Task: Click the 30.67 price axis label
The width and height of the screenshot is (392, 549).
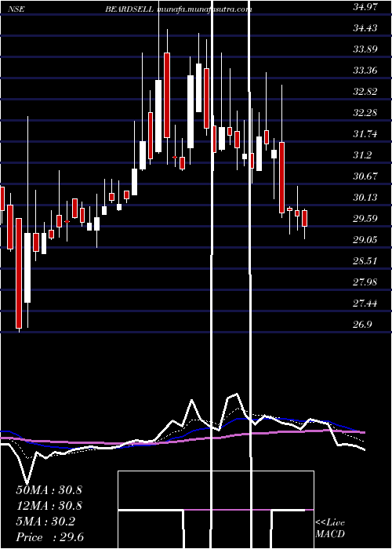Action: click(365, 176)
